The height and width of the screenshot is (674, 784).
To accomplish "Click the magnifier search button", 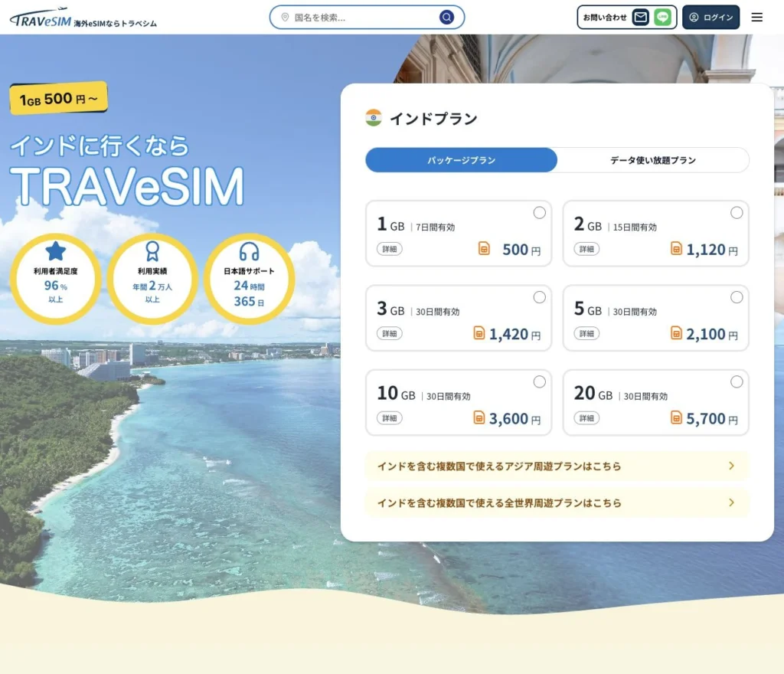I will click(x=446, y=18).
